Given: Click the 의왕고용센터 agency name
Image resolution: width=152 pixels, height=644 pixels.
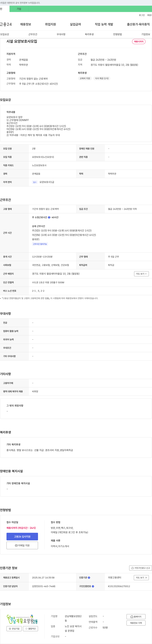Looking at the screenshot, I should pos(114,577).
